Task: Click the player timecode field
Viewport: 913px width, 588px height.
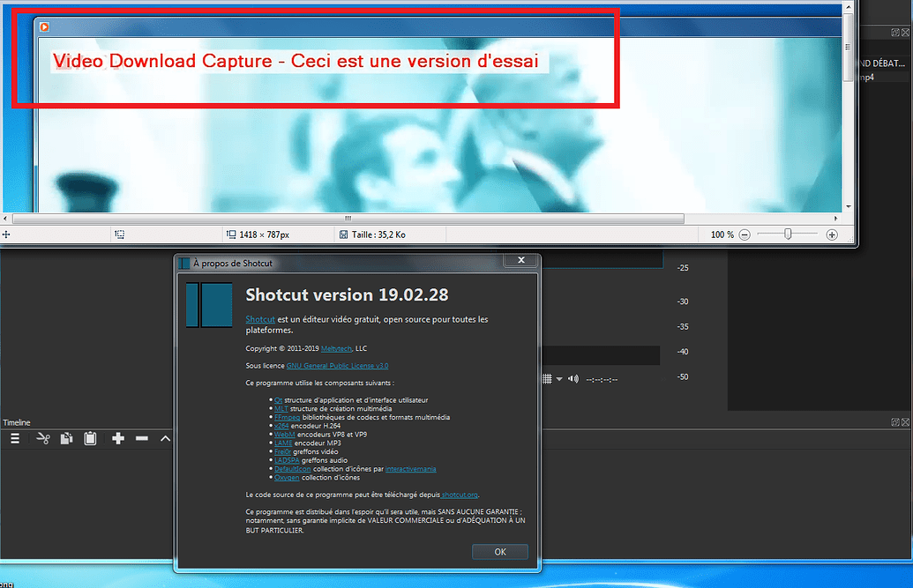Action: coord(602,380)
